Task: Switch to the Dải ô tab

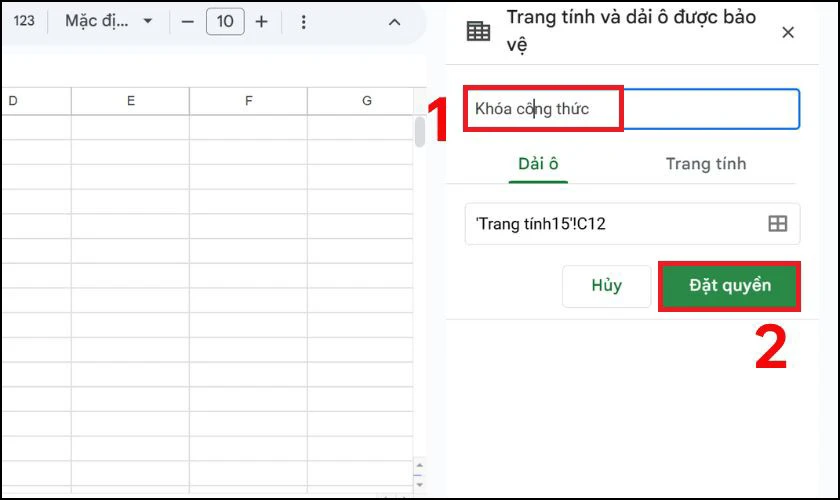Action: [538, 164]
